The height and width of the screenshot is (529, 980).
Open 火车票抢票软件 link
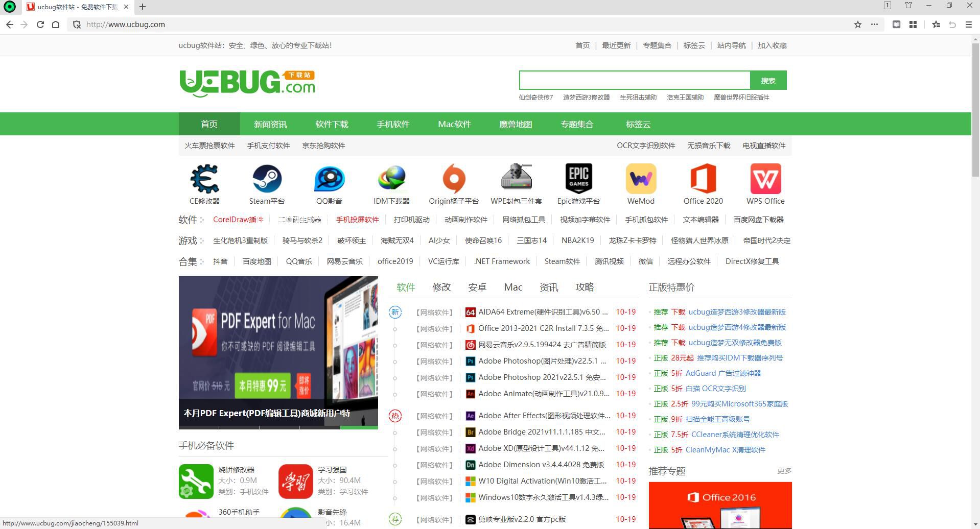(x=209, y=146)
